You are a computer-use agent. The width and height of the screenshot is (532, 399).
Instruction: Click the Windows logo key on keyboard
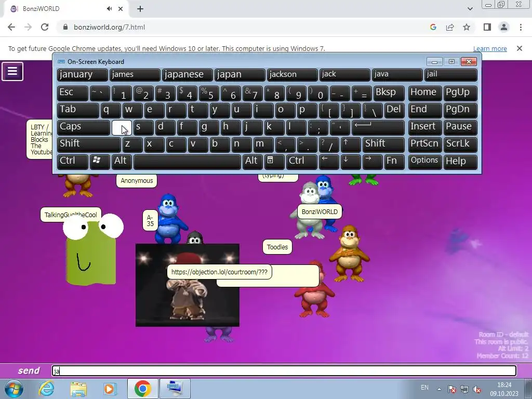(x=99, y=161)
